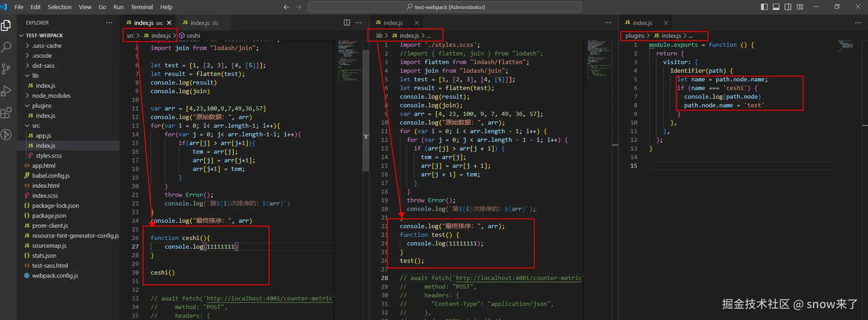This screenshot has width=868, height=320.
Task: Click the plugins breadcrumb segment
Action: [635, 35]
